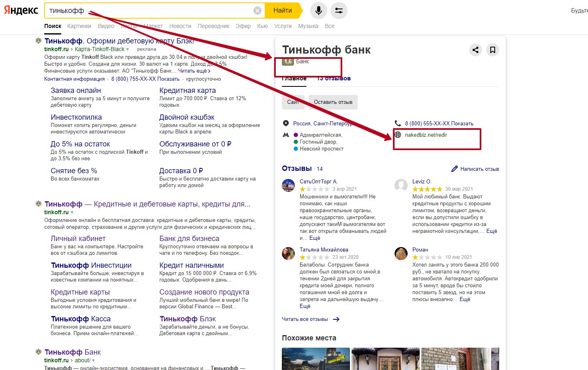Image resolution: width=588 pixels, height=370 pixels.
Task: Open dropdown arrow after Карта-Tinkoff-Black
Action: [x=127, y=49]
